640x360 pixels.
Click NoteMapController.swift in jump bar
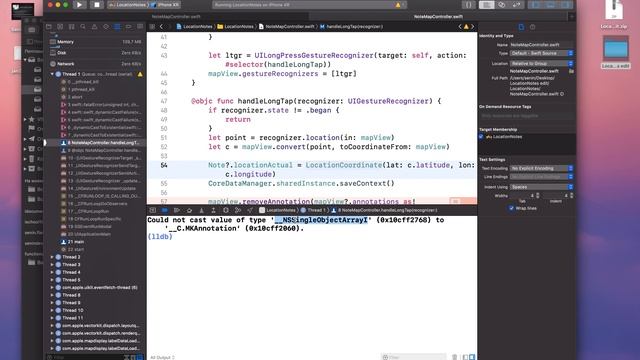287,27
